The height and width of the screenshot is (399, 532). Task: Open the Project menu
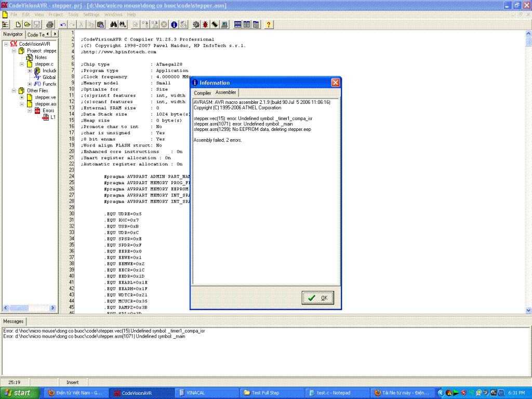coord(56,15)
